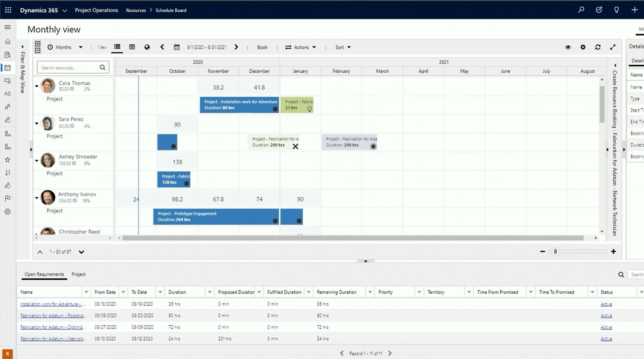Click the zoom in plus button
This screenshot has width=644, height=359.
pos(613,251)
